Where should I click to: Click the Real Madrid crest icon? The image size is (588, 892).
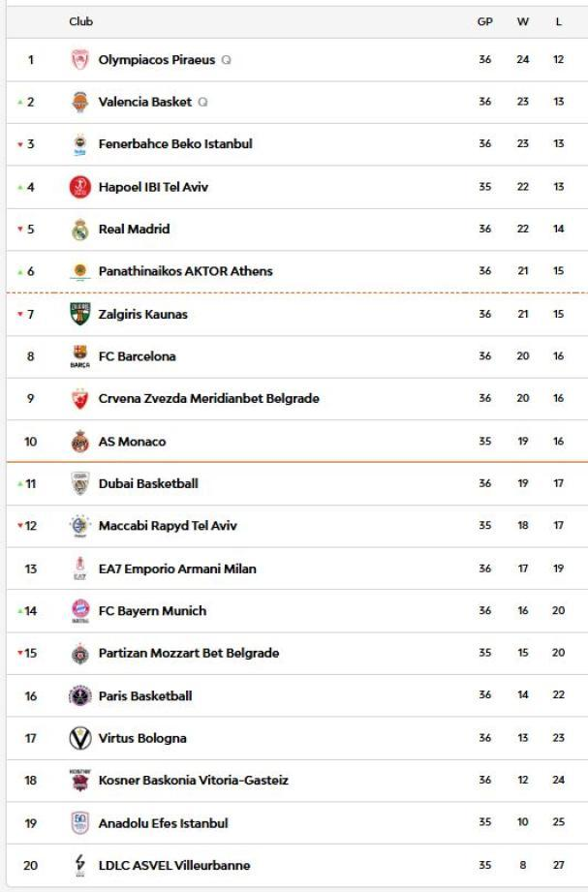[79, 230]
